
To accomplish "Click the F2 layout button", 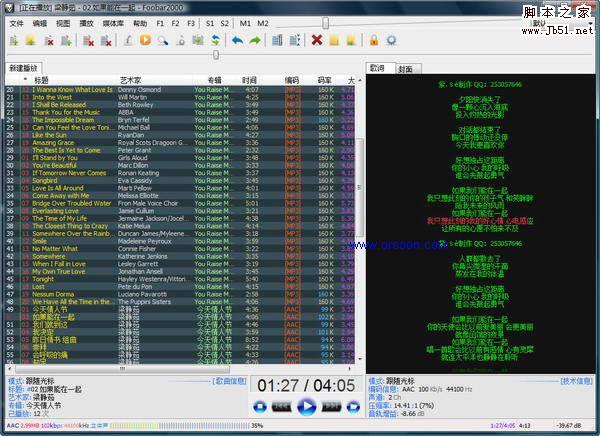I will click(x=175, y=23).
